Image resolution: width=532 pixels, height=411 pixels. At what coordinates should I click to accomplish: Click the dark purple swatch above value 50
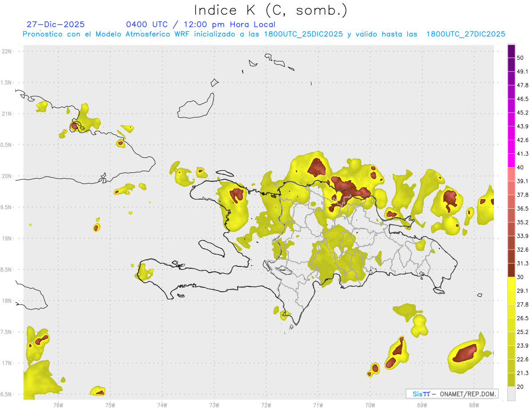[512, 51]
